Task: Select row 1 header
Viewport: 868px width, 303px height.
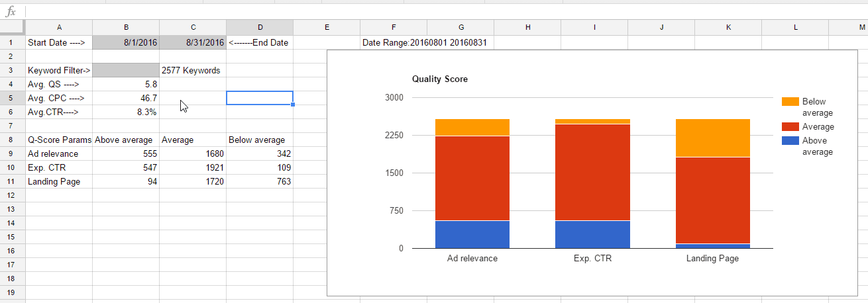Action: coord(13,42)
